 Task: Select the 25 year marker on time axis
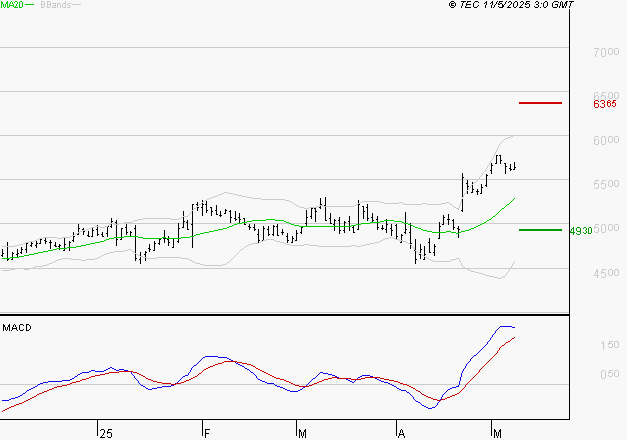click(105, 431)
